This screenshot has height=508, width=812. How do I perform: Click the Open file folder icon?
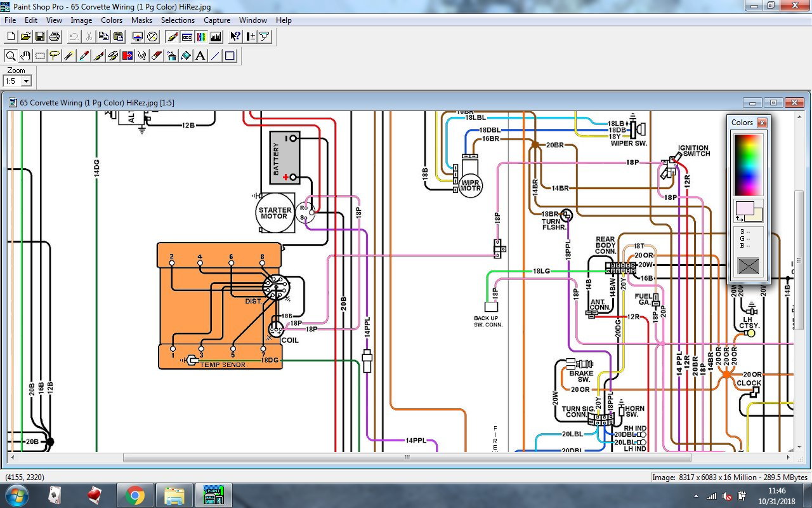25,36
